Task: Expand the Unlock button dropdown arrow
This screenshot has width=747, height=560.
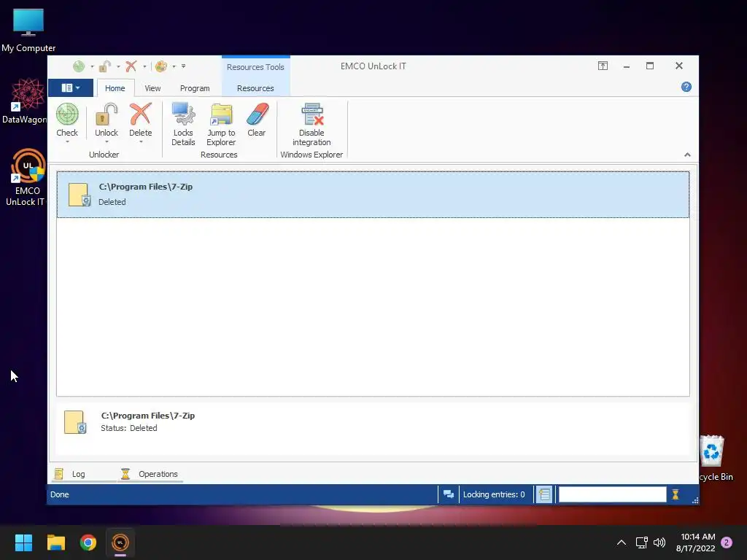Action: tap(107, 142)
